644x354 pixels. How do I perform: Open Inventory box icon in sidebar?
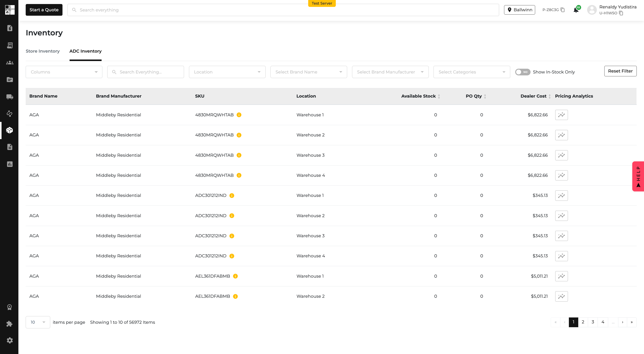(10, 130)
